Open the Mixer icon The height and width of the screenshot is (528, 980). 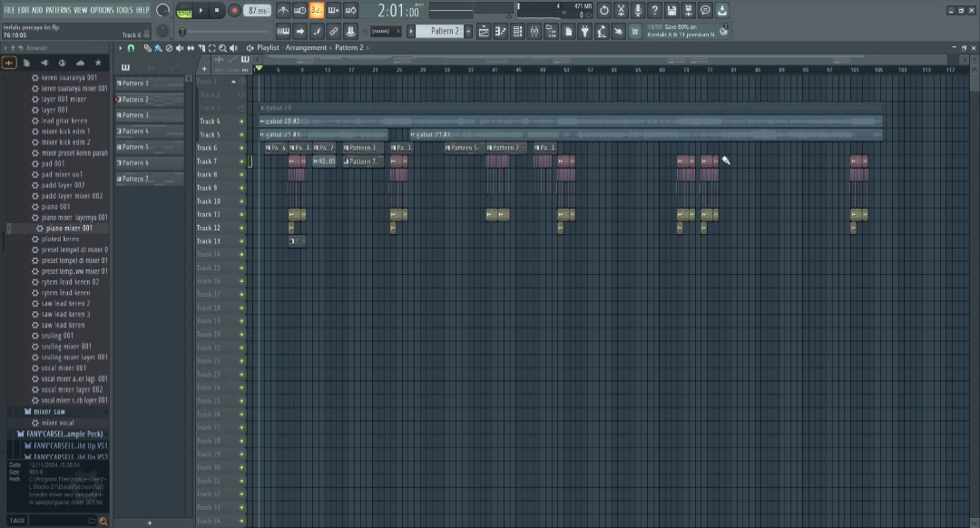(x=534, y=31)
